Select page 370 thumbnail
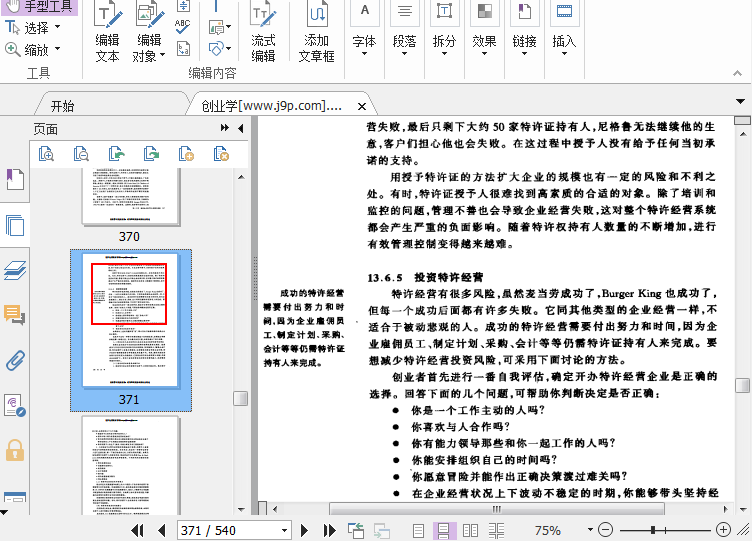This screenshot has width=752, height=541. [130, 197]
